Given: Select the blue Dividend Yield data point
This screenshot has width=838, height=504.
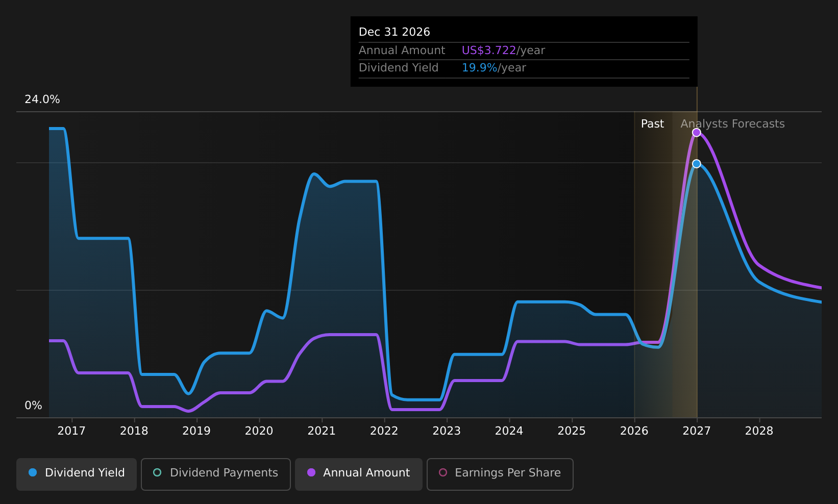Looking at the screenshot, I should [696, 164].
